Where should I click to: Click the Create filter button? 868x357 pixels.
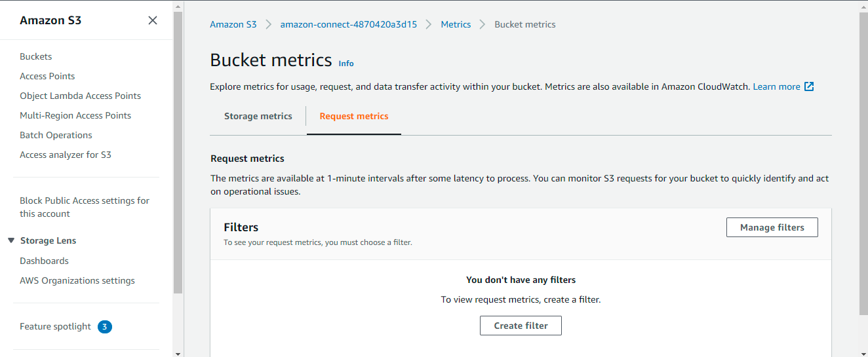(x=521, y=326)
